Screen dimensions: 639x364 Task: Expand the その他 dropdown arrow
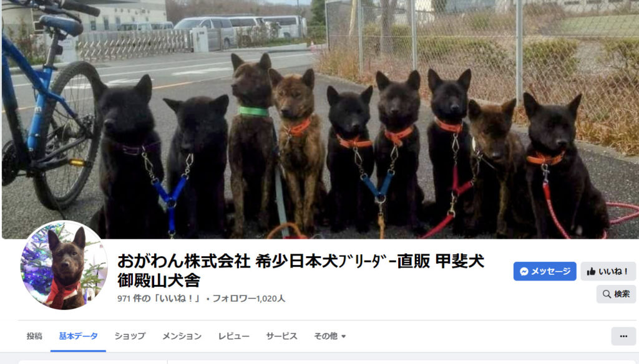point(344,337)
